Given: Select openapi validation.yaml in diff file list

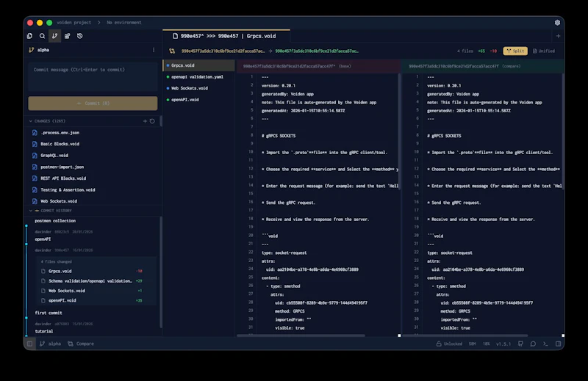Looking at the screenshot, I should (x=199, y=77).
